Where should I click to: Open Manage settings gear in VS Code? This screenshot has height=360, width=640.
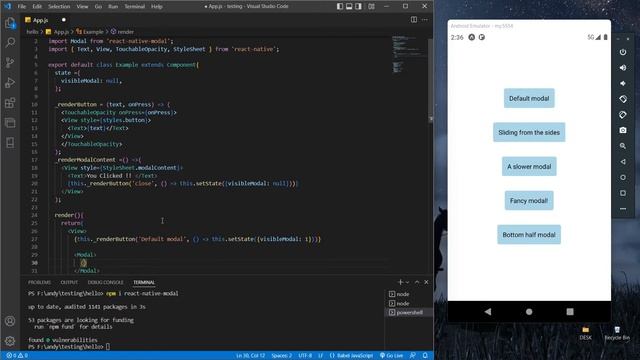click(10, 341)
